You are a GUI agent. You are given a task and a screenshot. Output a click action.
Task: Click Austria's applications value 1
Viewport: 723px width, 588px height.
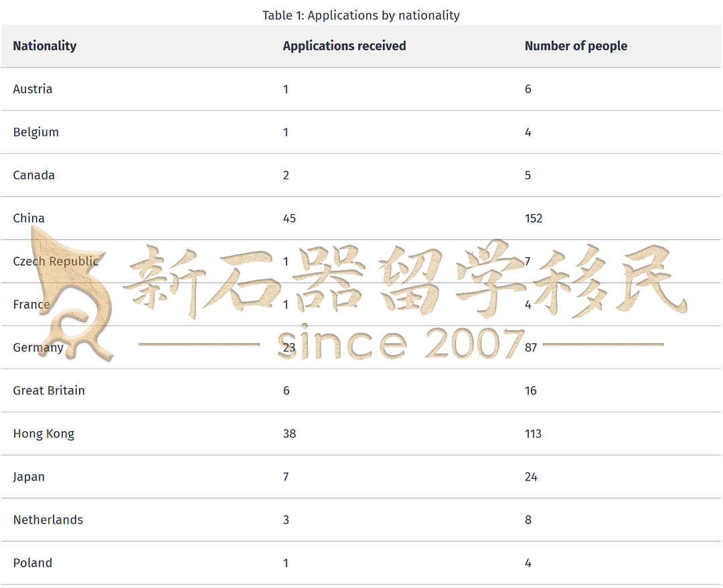pos(286,89)
